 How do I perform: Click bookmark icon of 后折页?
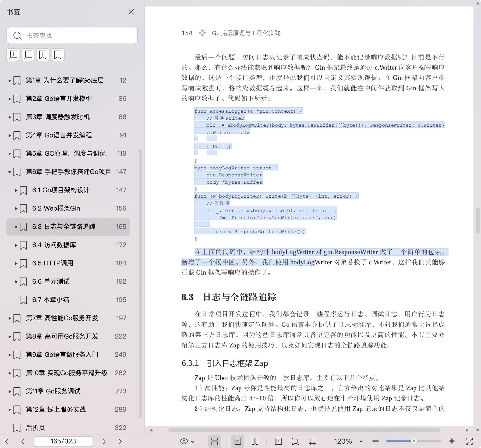17,428
